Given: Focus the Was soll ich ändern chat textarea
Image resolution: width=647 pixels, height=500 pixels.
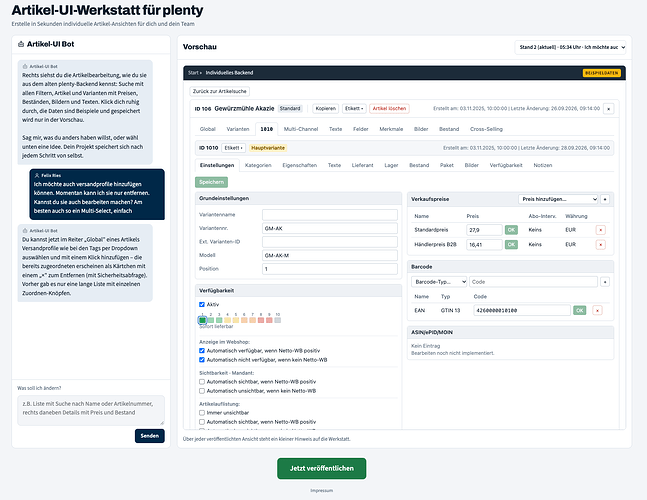Looking at the screenshot, I should coord(91,410).
